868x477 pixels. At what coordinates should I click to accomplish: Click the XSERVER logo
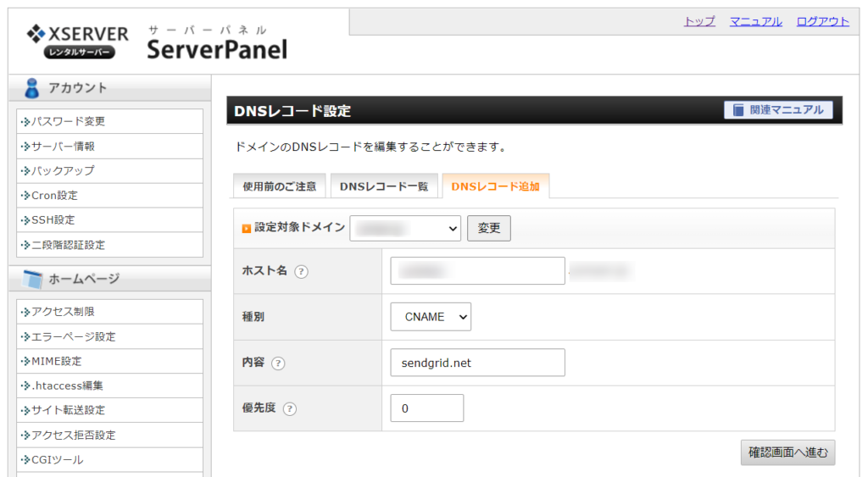point(77,41)
